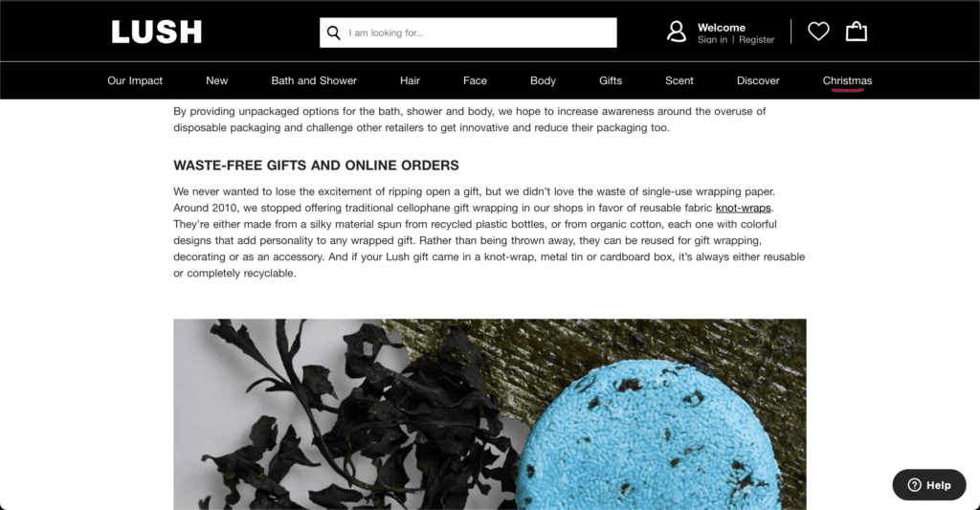Open the Discover menu

click(758, 80)
